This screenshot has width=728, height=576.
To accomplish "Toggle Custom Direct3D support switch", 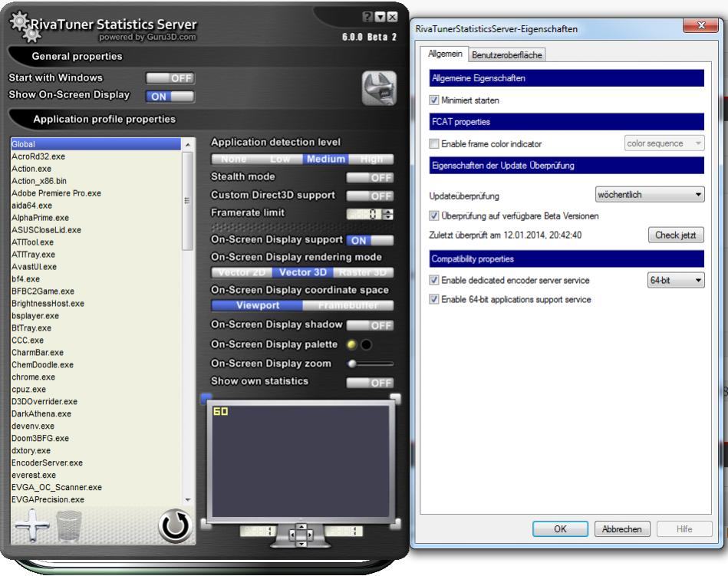I will (370, 196).
